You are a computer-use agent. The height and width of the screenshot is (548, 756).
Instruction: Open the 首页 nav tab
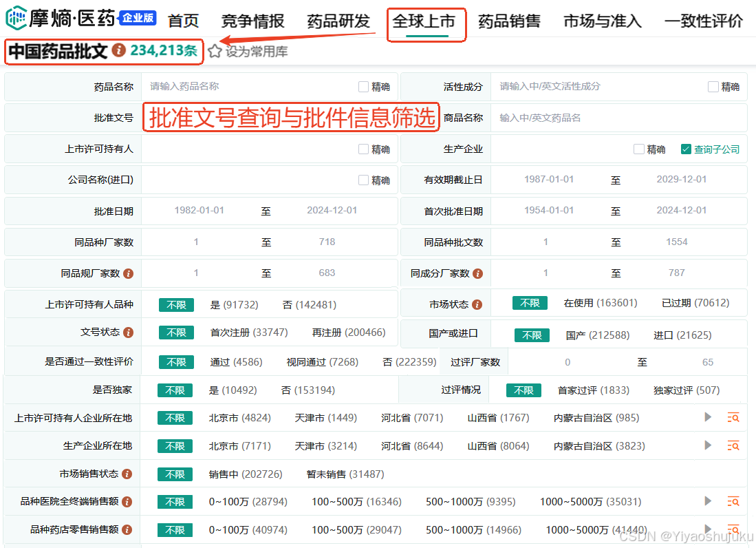tap(183, 21)
